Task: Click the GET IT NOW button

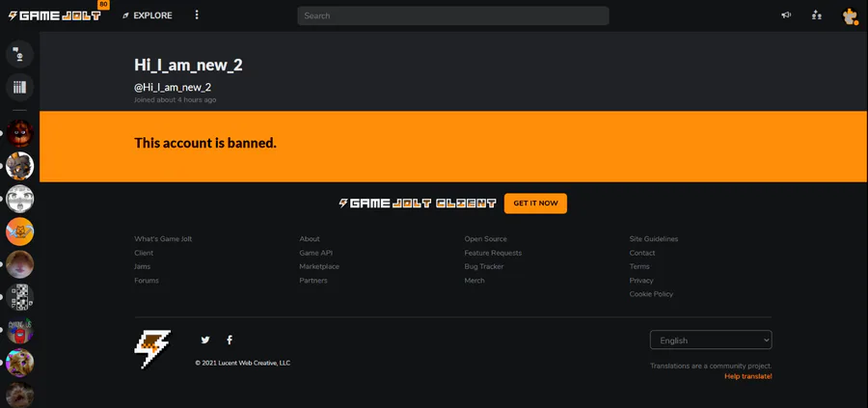Action: pyautogui.click(x=535, y=204)
